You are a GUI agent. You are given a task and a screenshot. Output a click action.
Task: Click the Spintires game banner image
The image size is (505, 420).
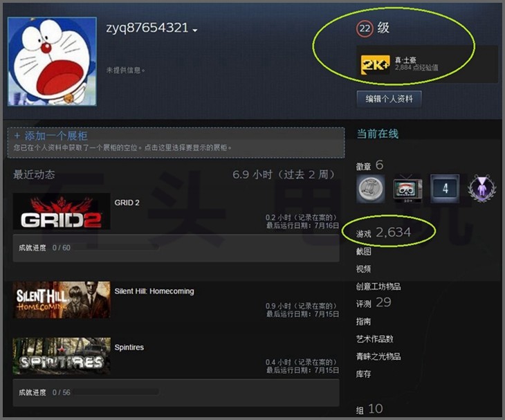tap(62, 356)
